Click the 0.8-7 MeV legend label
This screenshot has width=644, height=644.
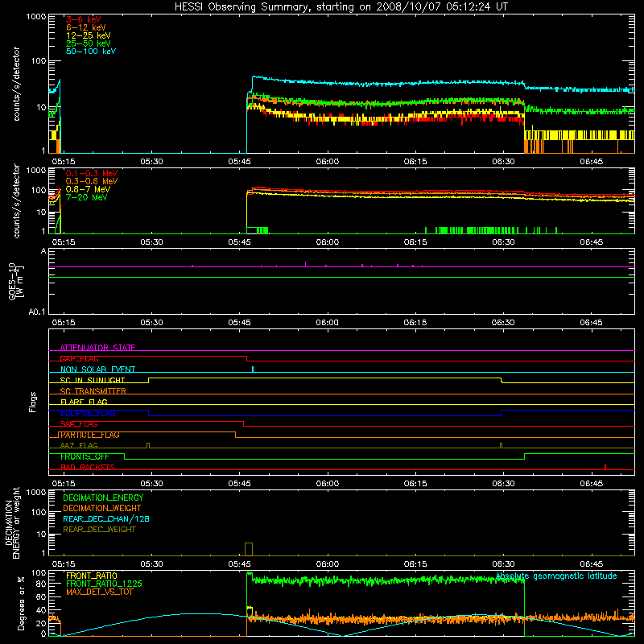coord(88,189)
